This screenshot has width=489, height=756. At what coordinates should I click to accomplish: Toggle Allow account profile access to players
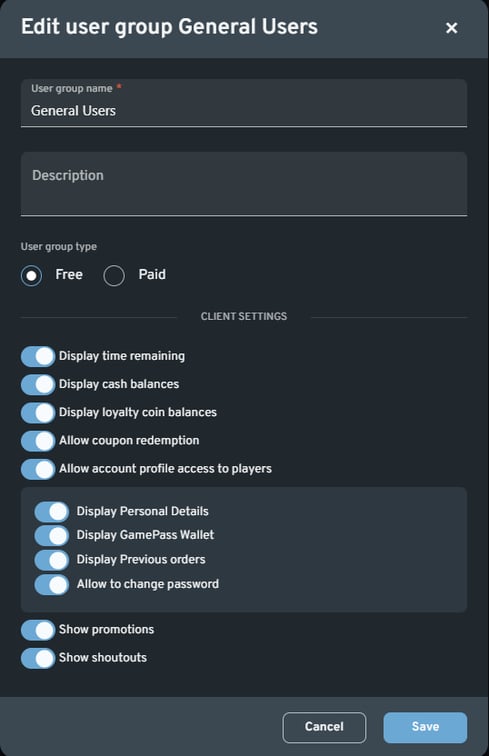pos(38,469)
